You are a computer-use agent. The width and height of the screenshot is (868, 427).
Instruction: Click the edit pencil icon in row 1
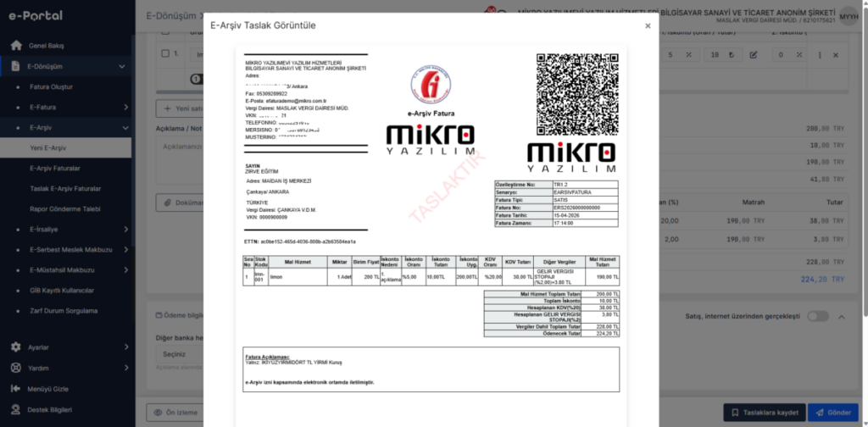click(754, 55)
